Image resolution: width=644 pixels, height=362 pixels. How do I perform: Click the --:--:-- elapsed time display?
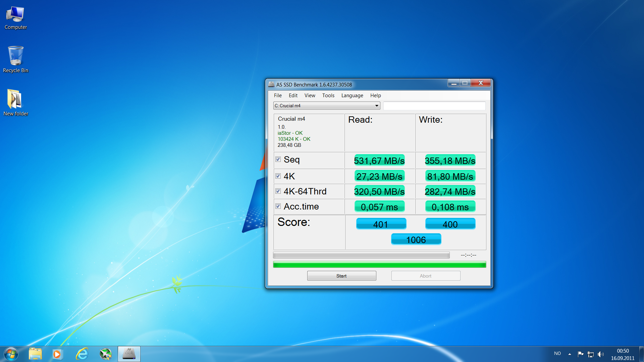pyautogui.click(x=468, y=255)
